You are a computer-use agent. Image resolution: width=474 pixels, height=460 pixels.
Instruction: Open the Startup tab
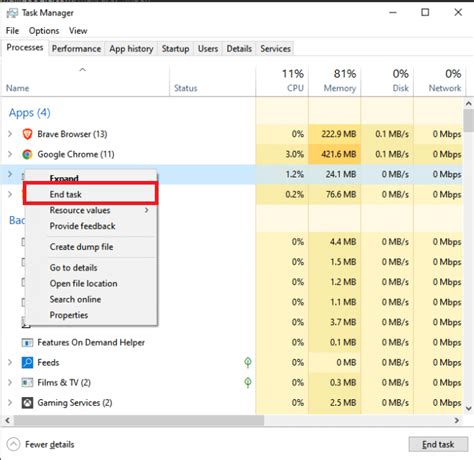tap(175, 49)
